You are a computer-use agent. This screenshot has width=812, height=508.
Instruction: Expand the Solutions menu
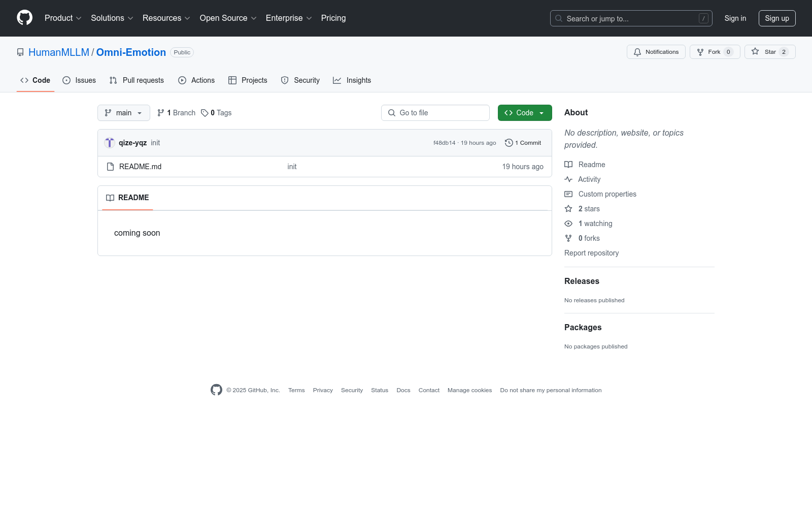[112, 18]
